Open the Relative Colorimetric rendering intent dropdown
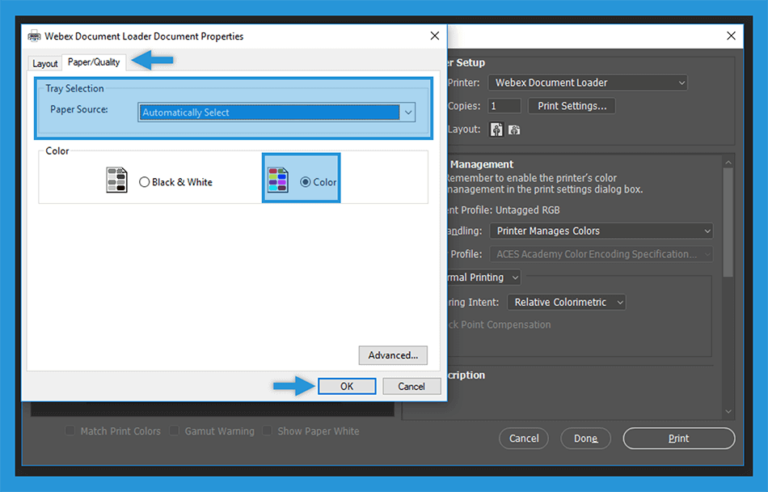This screenshot has width=768, height=492. coord(566,302)
